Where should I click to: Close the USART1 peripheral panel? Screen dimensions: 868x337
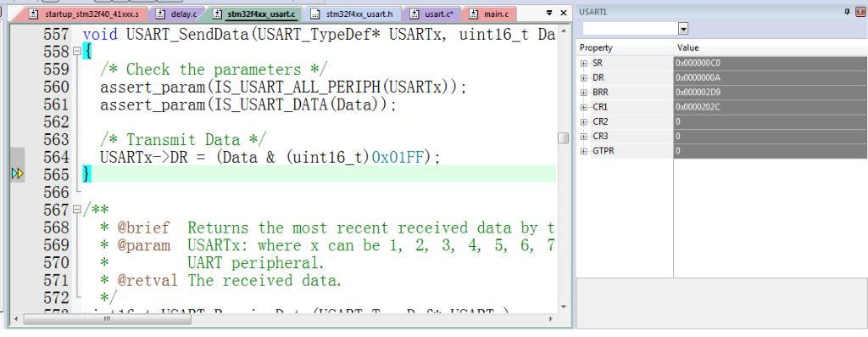click(861, 12)
